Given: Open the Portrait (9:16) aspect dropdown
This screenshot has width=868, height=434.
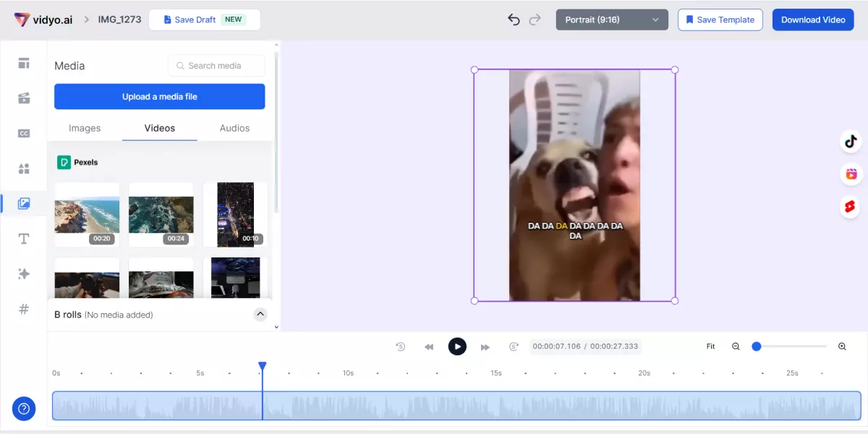Looking at the screenshot, I should [x=612, y=20].
